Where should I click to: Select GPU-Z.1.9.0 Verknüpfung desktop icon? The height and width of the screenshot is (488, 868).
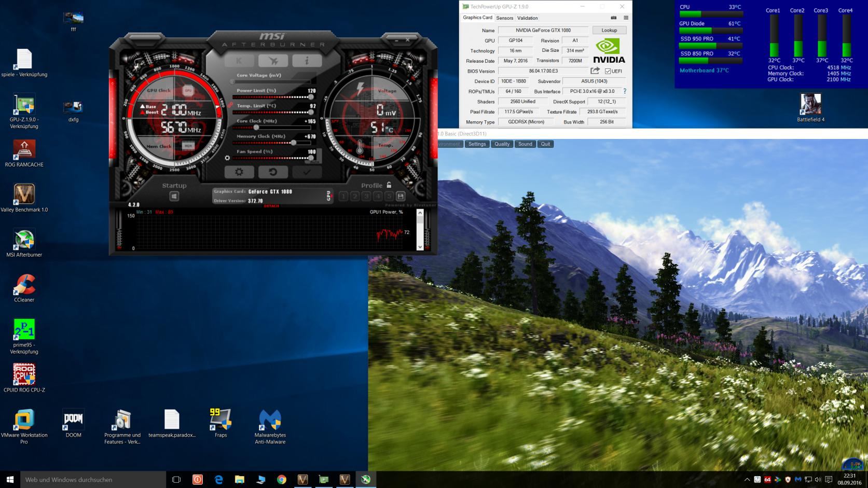pos(24,111)
